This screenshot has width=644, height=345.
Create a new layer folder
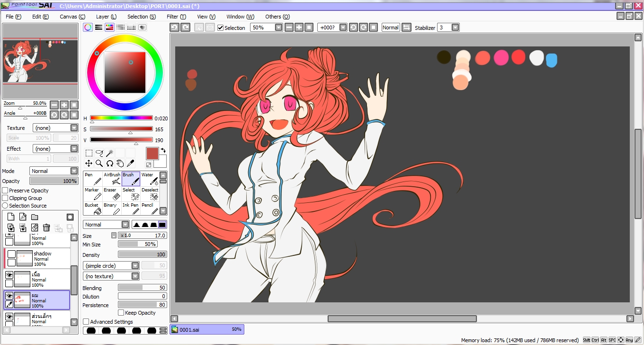pyautogui.click(x=35, y=217)
